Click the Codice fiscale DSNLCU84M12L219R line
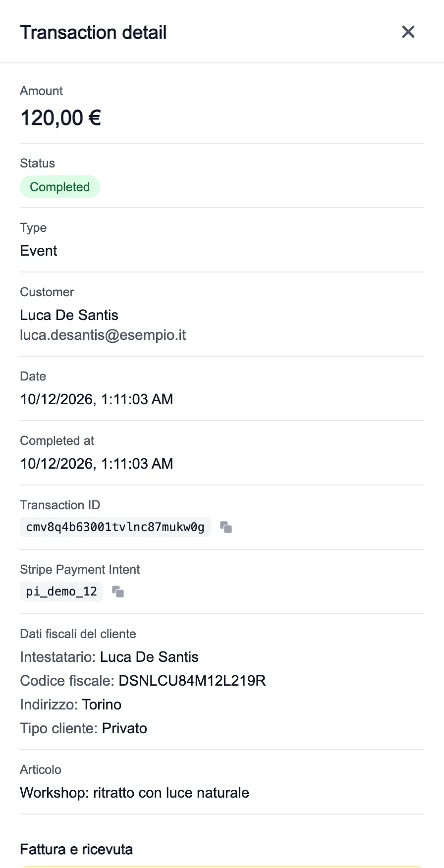Image resolution: width=444 pixels, height=868 pixels. click(143, 681)
